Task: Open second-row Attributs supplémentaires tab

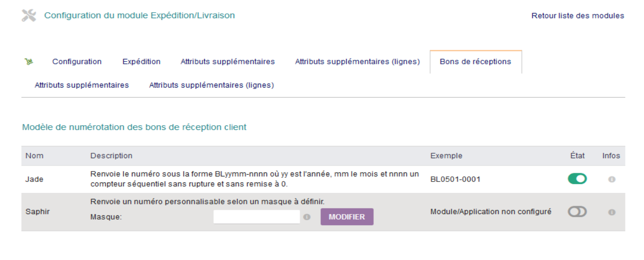Action: tap(82, 85)
